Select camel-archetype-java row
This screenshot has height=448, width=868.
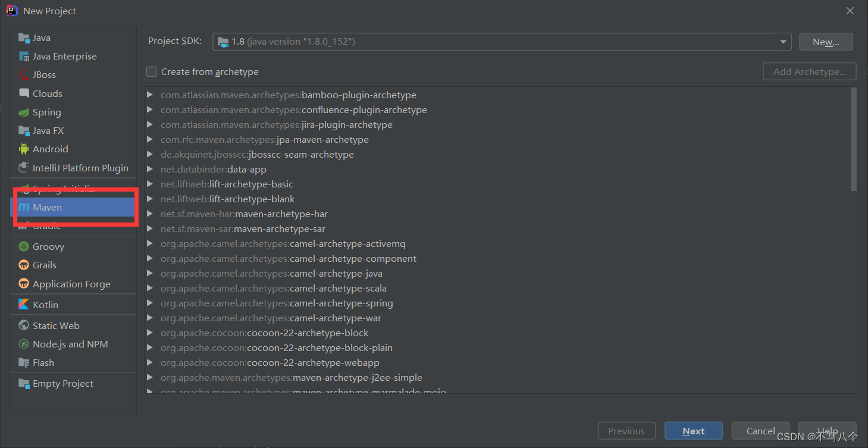point(497,274)
